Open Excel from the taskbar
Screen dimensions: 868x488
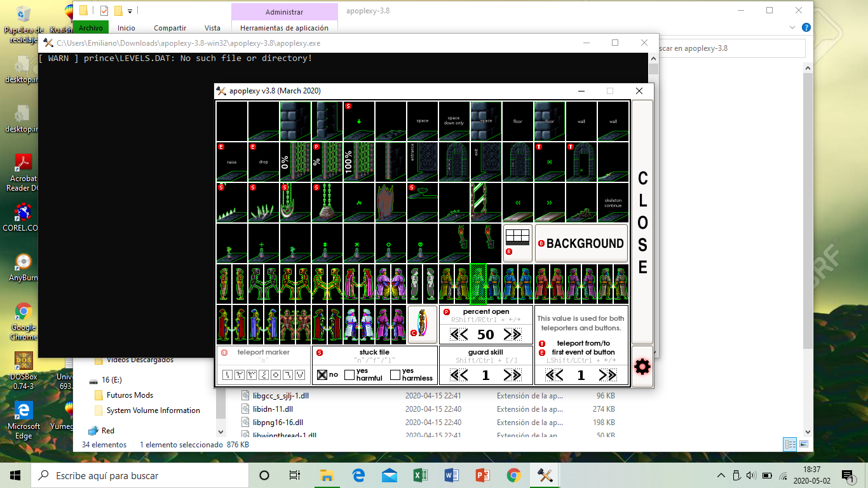point(421,475)
